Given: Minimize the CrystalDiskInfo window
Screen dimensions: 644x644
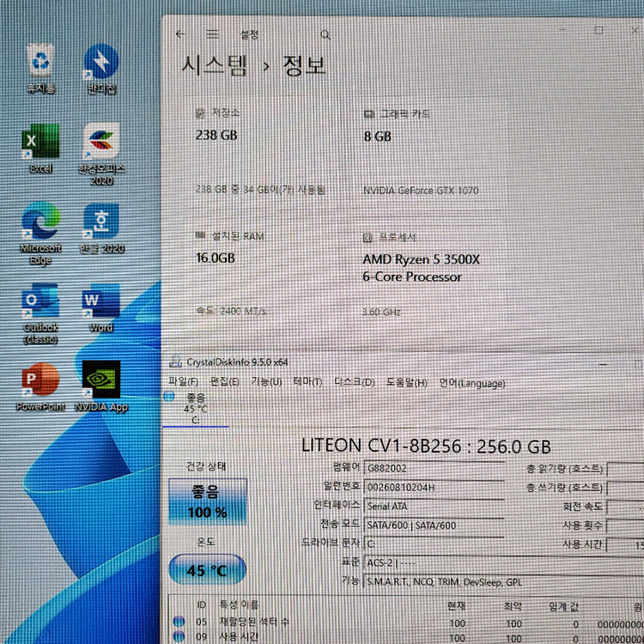Looking at the screenshot, I should pyautogui.click(x=603, y=364).
